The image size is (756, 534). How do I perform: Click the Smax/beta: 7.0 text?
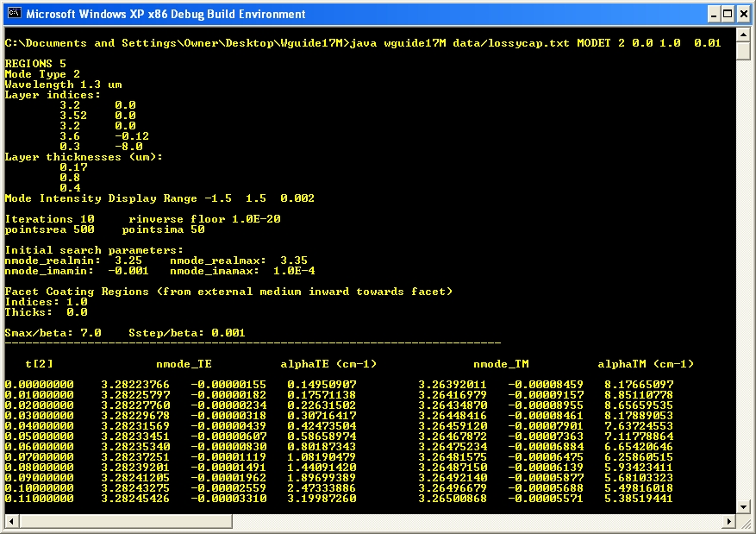tap(53, 333)
